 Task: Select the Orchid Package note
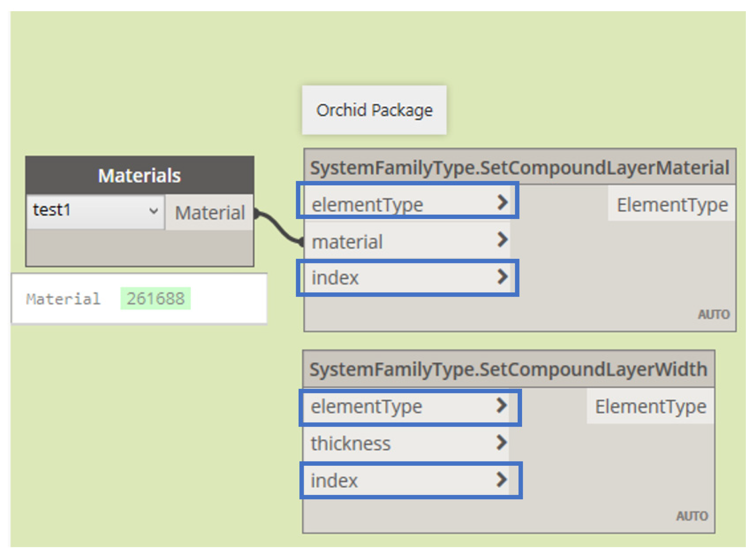[x=374, y=110]
